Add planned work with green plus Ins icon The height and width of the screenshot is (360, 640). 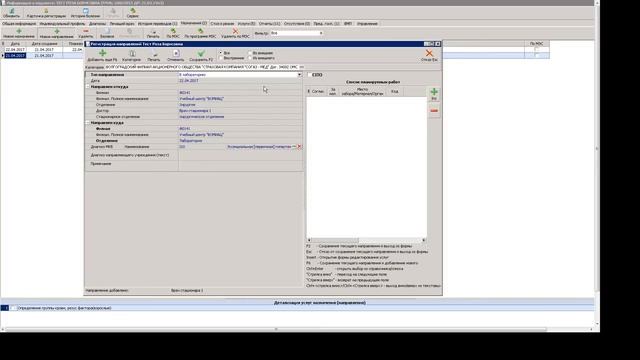point(434,94)
